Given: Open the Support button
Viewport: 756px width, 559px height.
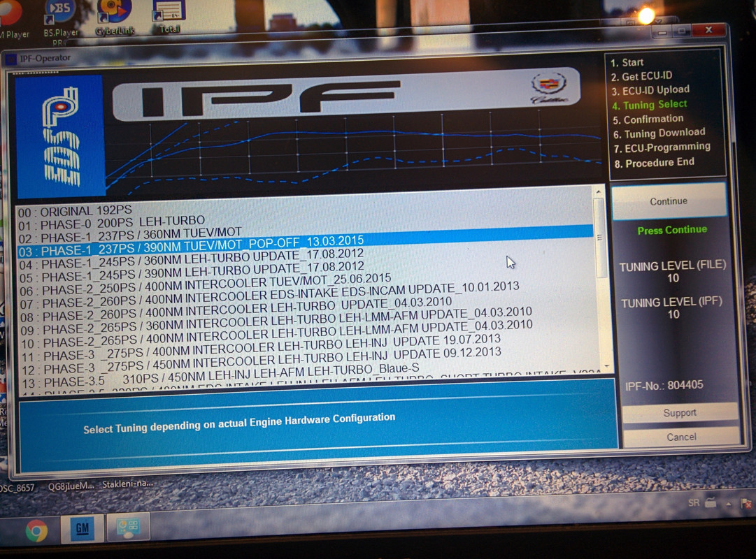Looking at the screenshot, I should 680,413.
